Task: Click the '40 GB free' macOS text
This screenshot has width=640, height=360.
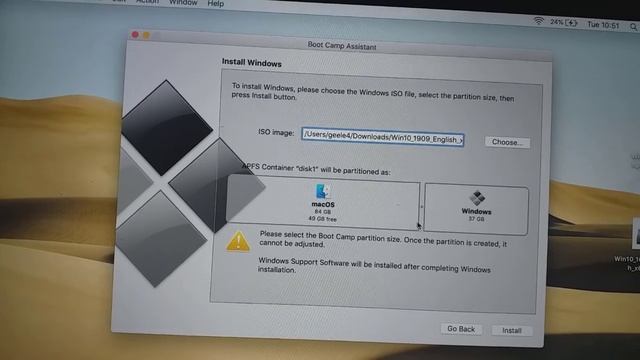Action: point(322,219)
